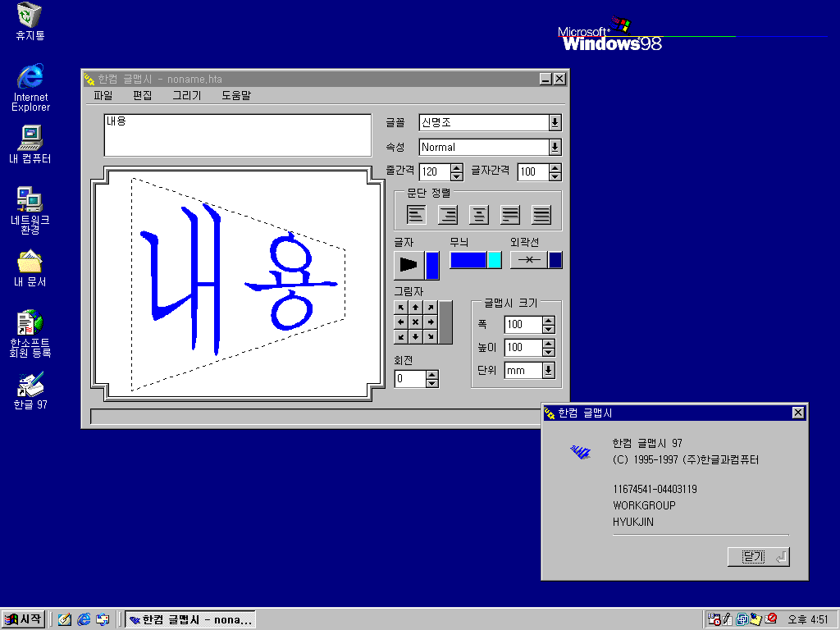
Task: Decrease 줄간격 line spacing value
Action: [456, 176]
